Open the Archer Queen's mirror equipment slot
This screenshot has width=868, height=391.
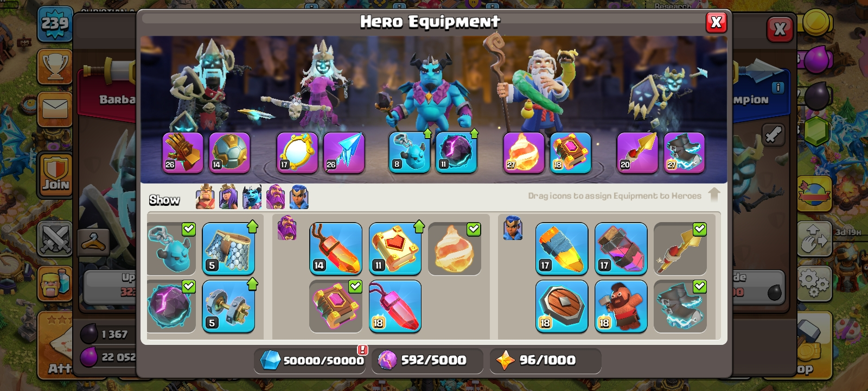(297, 153)
